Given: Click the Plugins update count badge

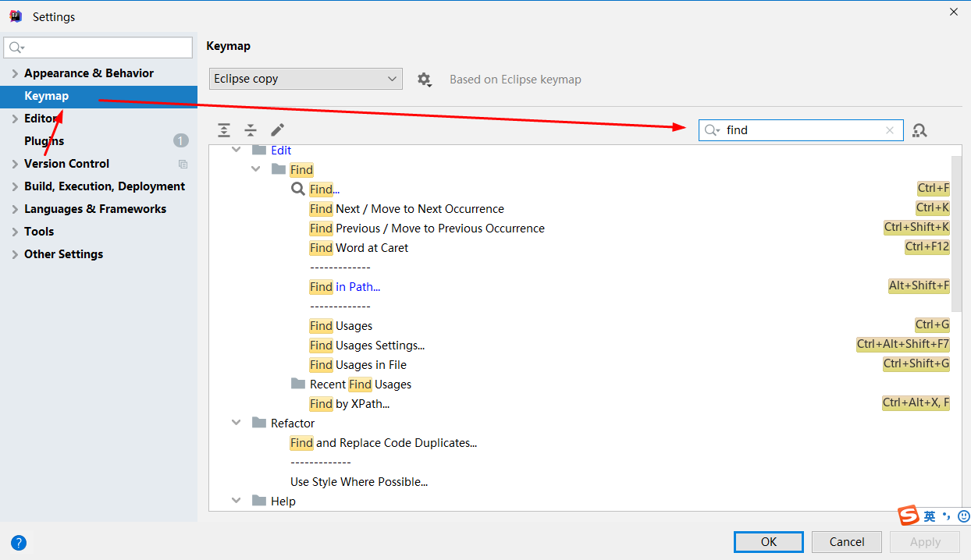Looking at the screenshot, I should (181, 141).
